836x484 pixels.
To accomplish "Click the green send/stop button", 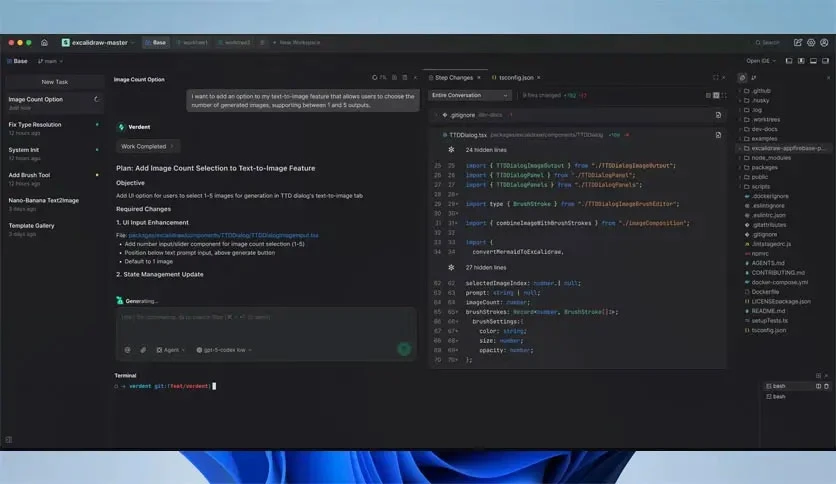I will (x=404, y=349).
